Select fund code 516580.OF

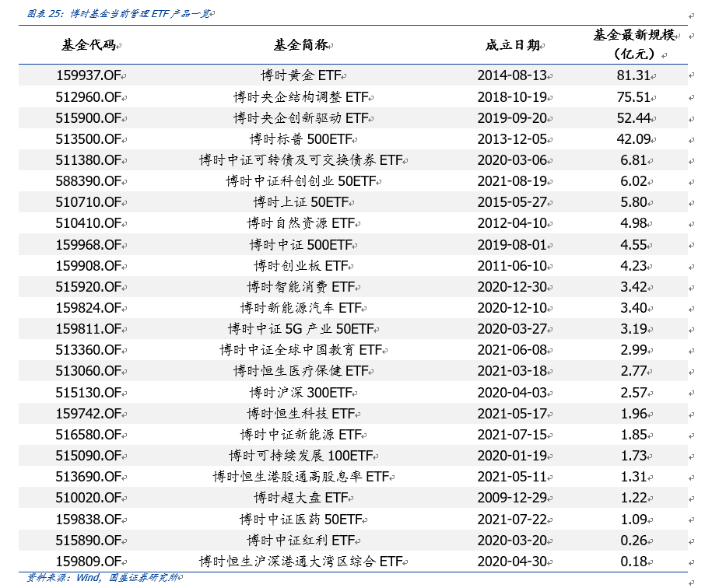click(89, 434)
